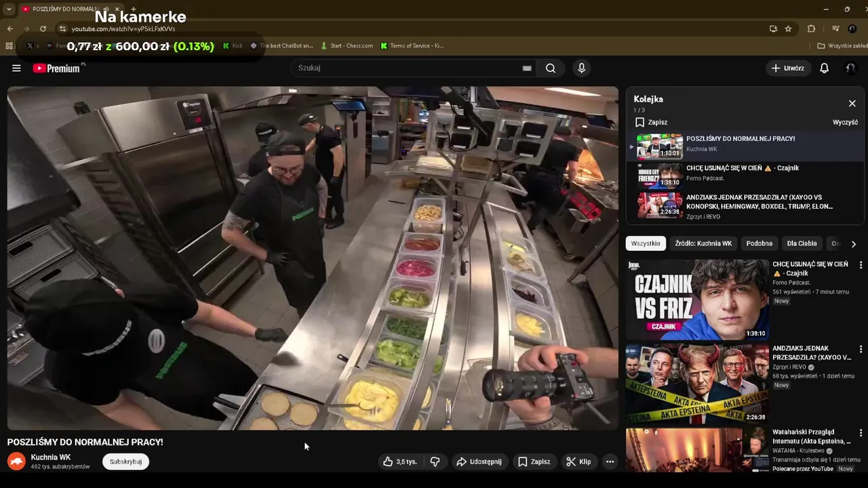Select queue item CHCĘ USUNĄĆ SIĘ W CIEŃ 1:38:10
The image size is (868, 488).
[745, 175]
